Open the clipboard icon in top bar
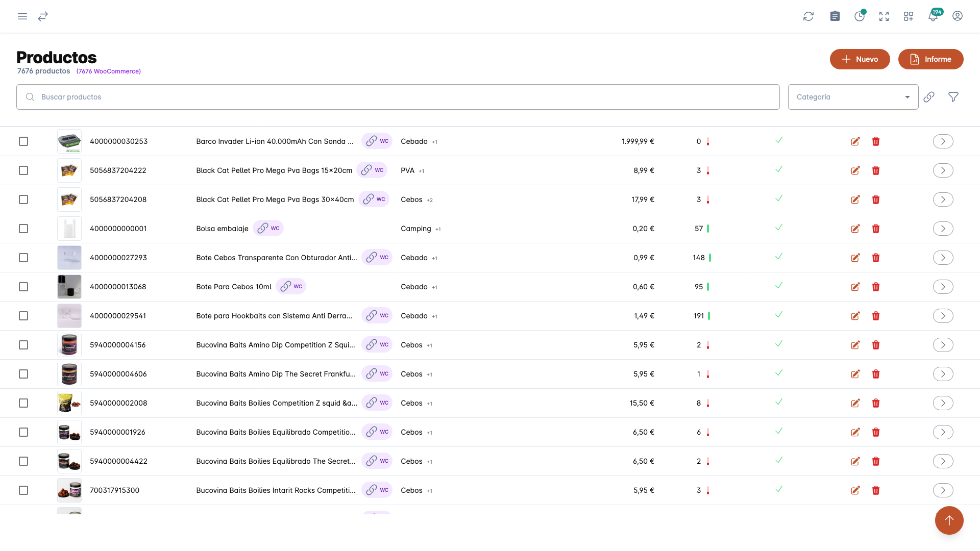Screen dimensions: 980x551 pos(835,16)
